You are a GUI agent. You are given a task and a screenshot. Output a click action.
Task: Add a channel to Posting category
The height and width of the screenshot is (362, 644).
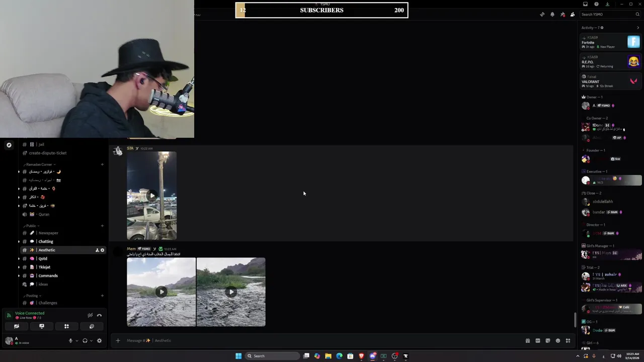tap(102, 296)
